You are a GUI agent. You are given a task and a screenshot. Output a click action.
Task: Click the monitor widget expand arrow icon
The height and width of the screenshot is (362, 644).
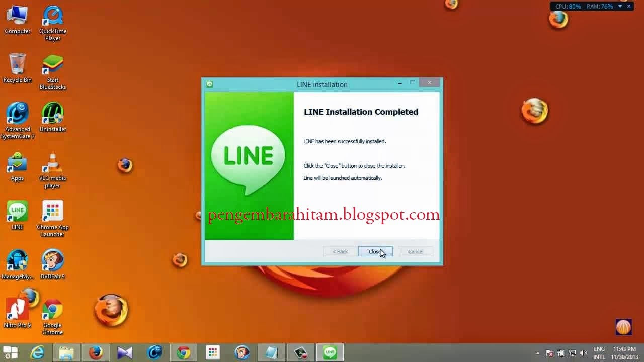629,6
